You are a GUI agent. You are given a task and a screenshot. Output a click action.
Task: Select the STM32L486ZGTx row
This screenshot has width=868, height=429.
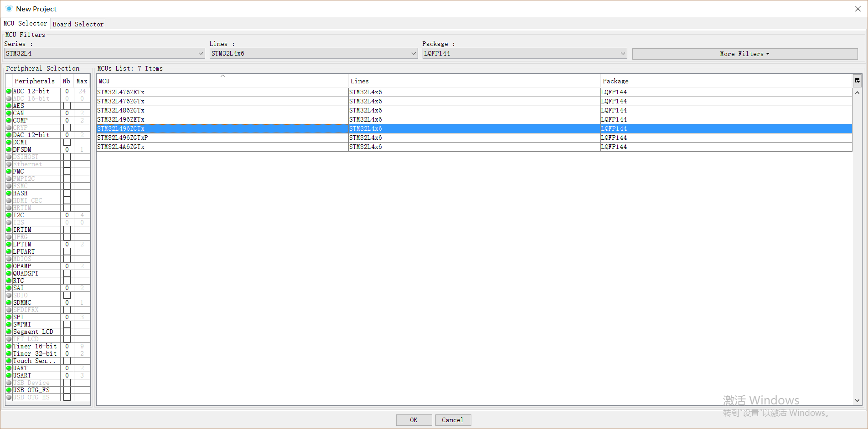[x=474, y=110]
